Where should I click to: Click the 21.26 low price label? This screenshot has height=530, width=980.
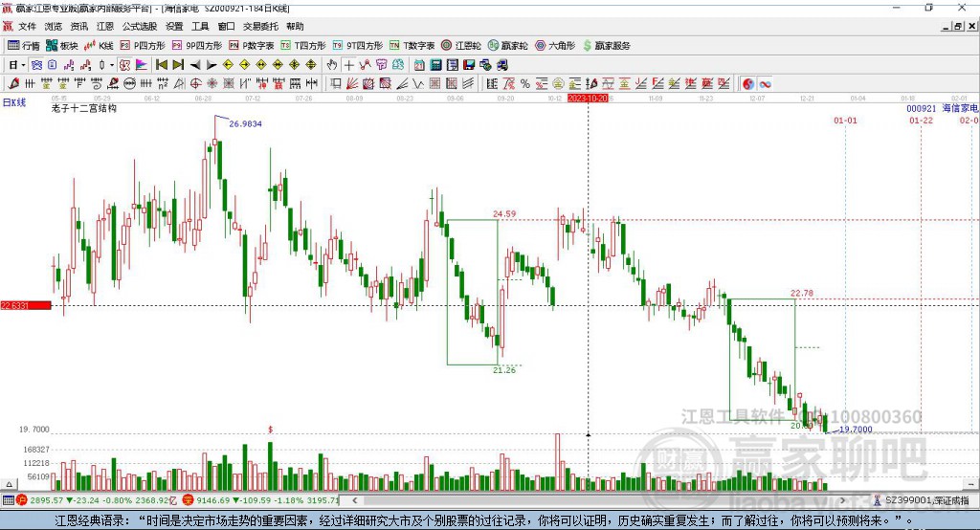[504, 370]
